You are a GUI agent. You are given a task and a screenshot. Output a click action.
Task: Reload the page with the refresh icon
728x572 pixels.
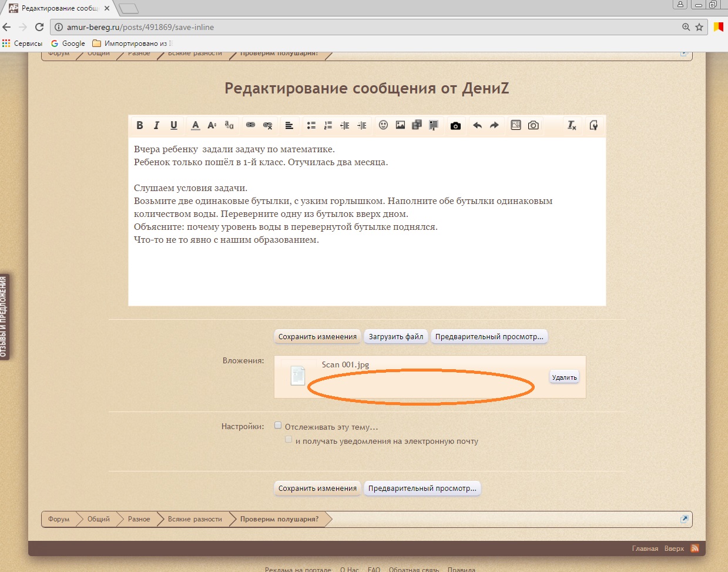point(39,27)
